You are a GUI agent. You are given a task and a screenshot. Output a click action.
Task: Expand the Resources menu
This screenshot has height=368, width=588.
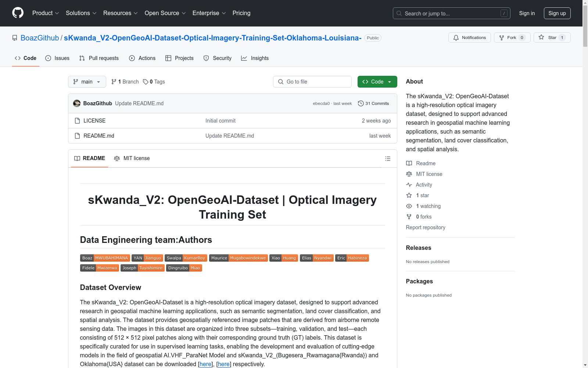(121, 13)
